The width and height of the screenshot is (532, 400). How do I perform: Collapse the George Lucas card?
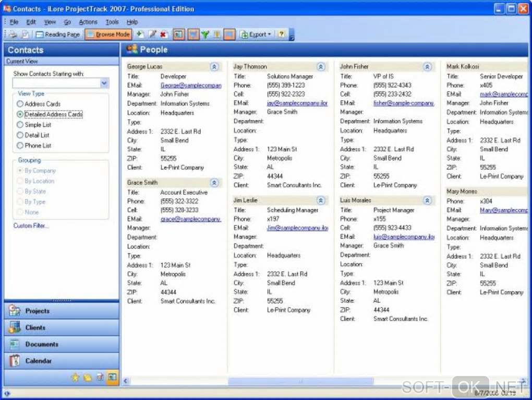tap(214, 67)
